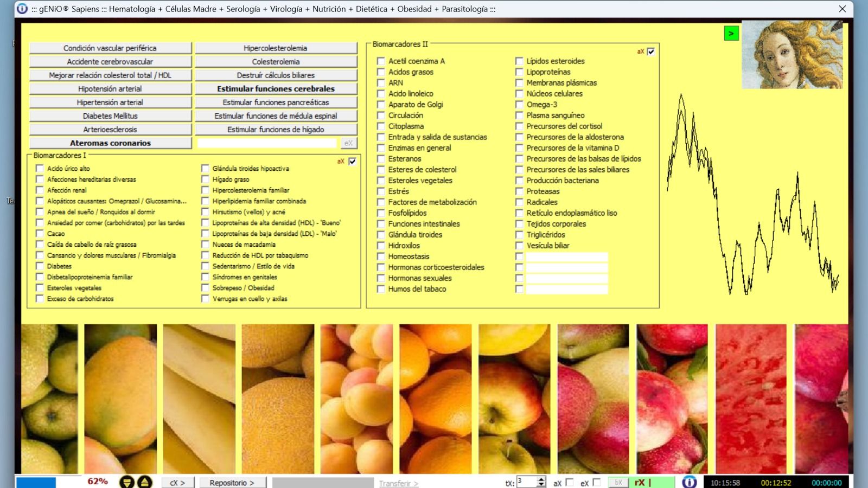Tick the Triglicéridos checkbox

click(x=519, y=235)
